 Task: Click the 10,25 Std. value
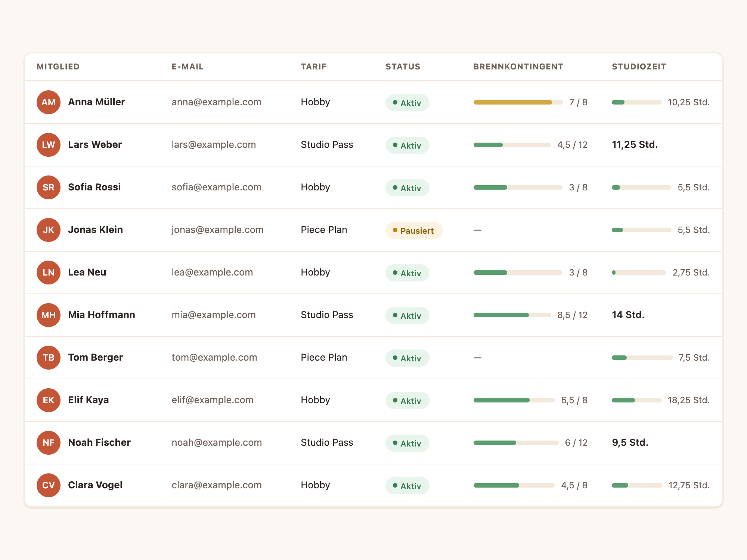click(x=689, y=102)
